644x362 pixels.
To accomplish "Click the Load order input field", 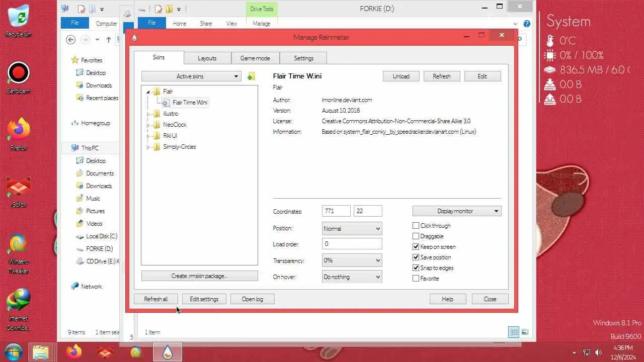I will point(352,244).
